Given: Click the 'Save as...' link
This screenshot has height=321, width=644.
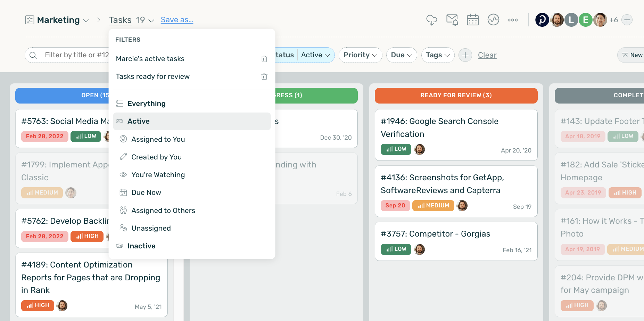Looking at the screenshot, I should tap(177, 20).
